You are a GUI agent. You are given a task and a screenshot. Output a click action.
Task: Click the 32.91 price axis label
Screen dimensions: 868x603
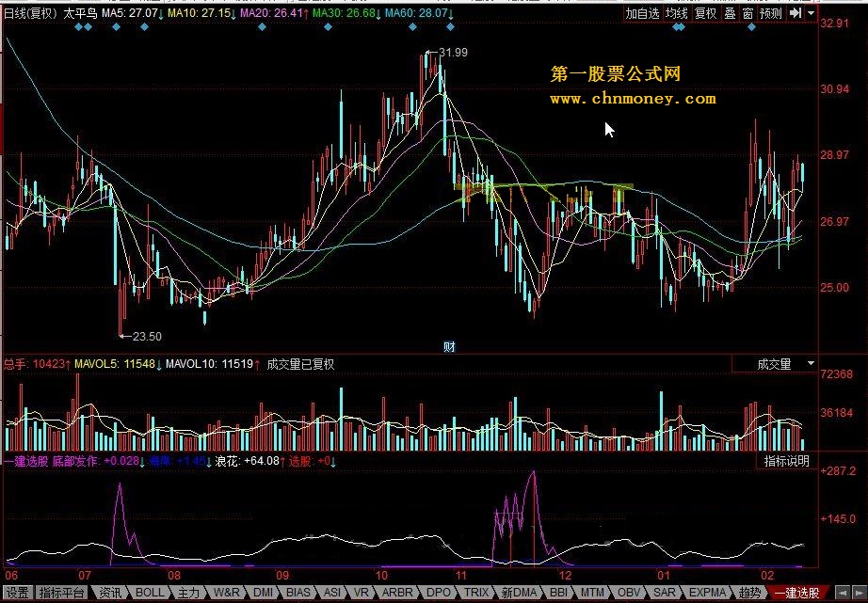(835, 24)
